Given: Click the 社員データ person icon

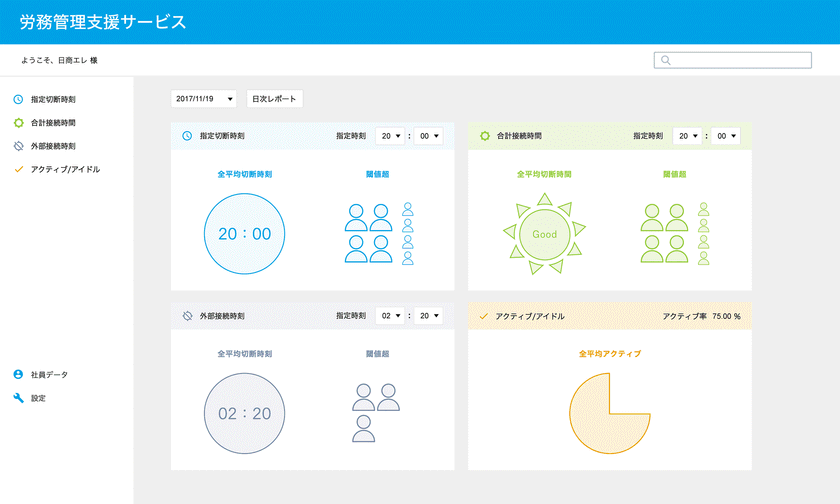Looking at the screenshot, I should [x=18, y=374].
